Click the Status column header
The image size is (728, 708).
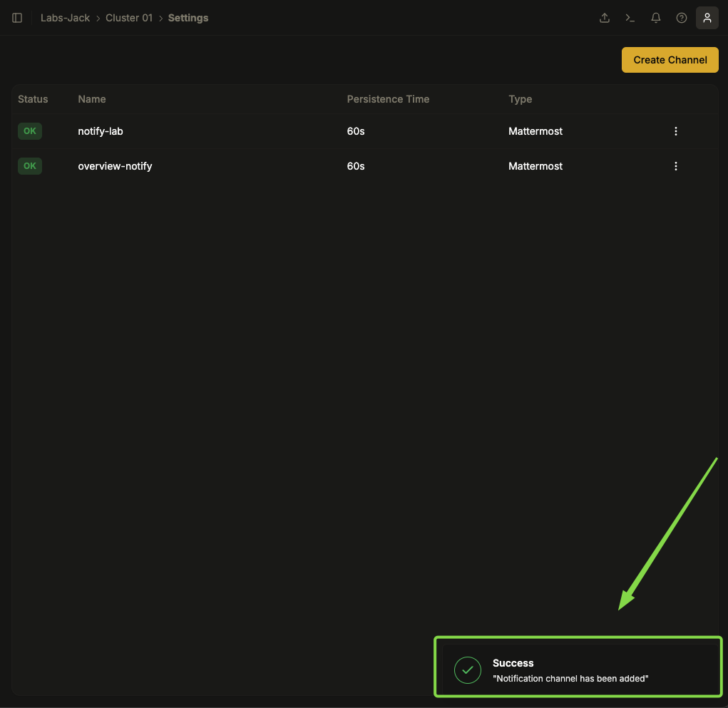tap(33, 99)
